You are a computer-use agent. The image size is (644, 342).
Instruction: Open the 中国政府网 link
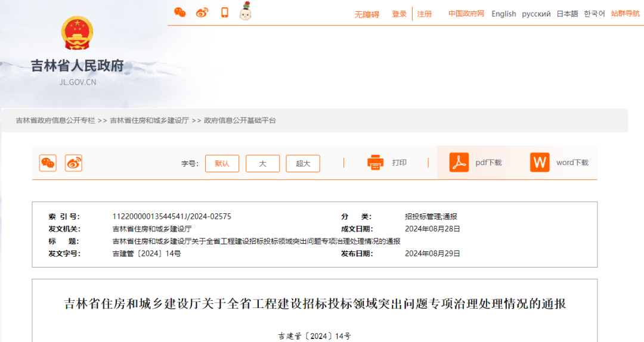coord(466,14)
